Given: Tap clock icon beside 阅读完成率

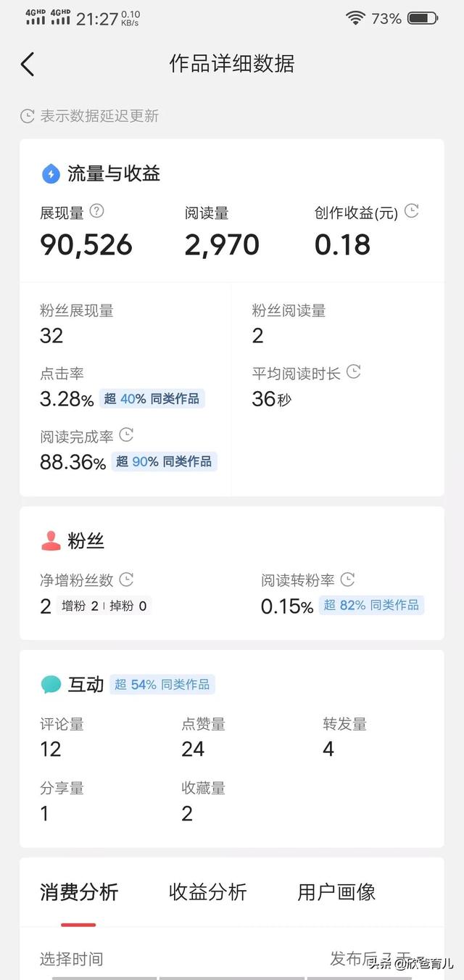Looking at the screenshot, I should [x=126, y=435].
